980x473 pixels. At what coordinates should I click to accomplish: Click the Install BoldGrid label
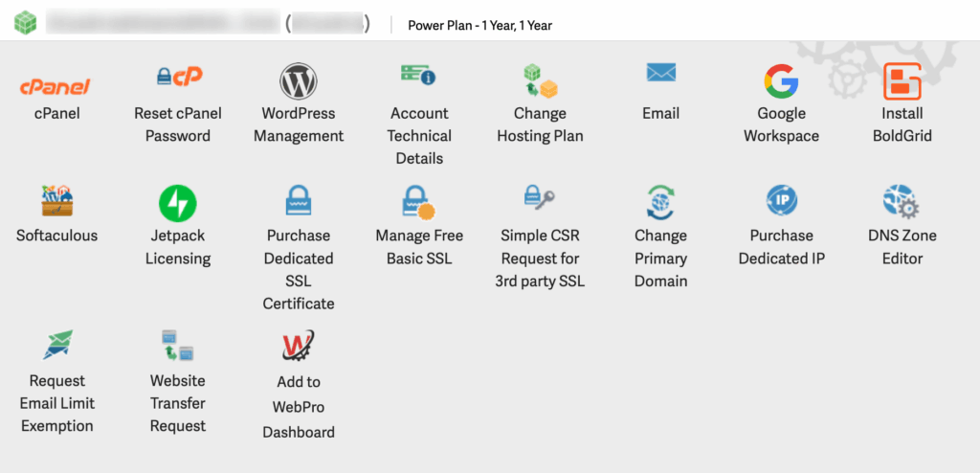(x=902, y=124)
